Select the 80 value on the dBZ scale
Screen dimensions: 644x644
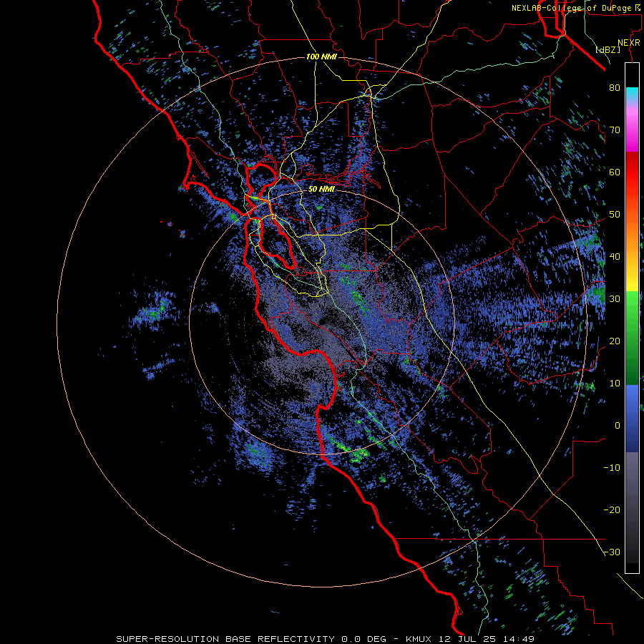pos(615,87)
